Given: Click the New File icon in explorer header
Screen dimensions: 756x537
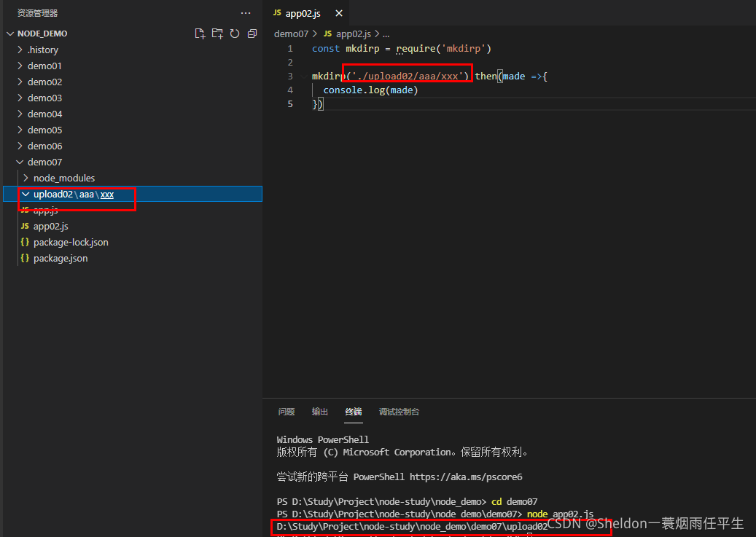Looking at the screenshot, I should [x=200, y=34].
